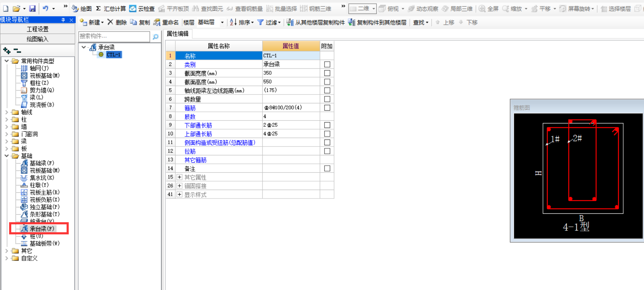Open 绘图 drawing mode

pos(82,9)
